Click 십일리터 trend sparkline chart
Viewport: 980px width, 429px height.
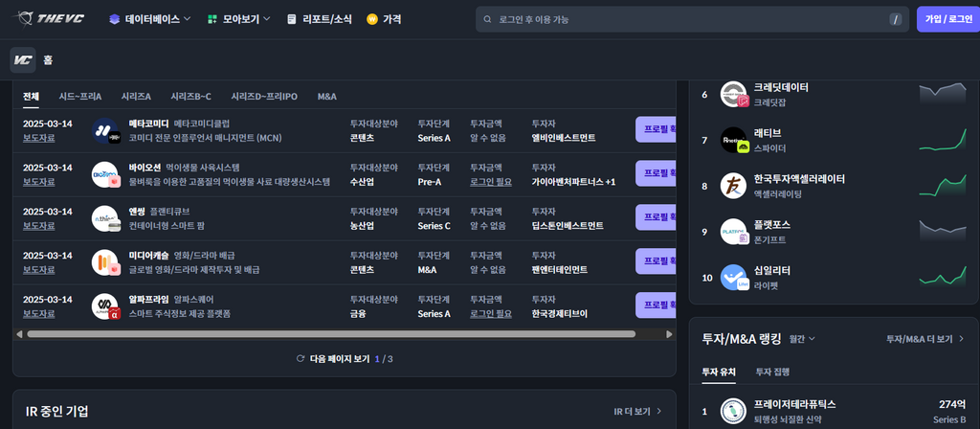tap(943, 277)
